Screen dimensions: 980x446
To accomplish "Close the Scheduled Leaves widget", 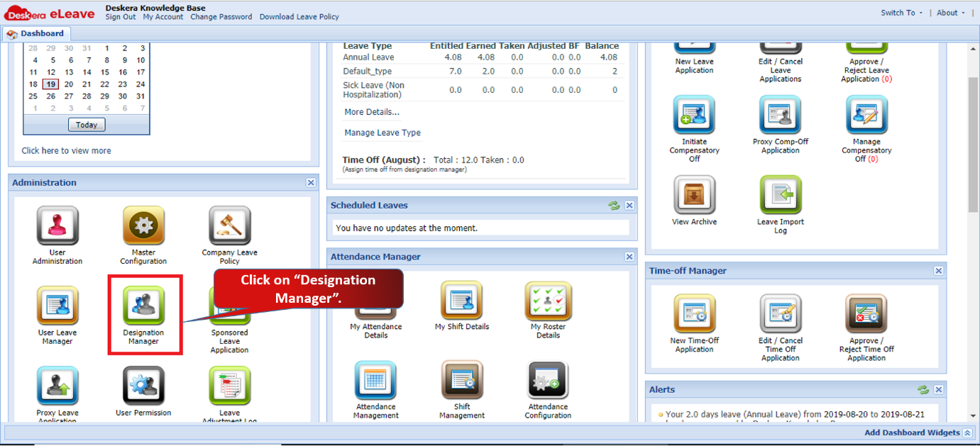I will point(629,206).
